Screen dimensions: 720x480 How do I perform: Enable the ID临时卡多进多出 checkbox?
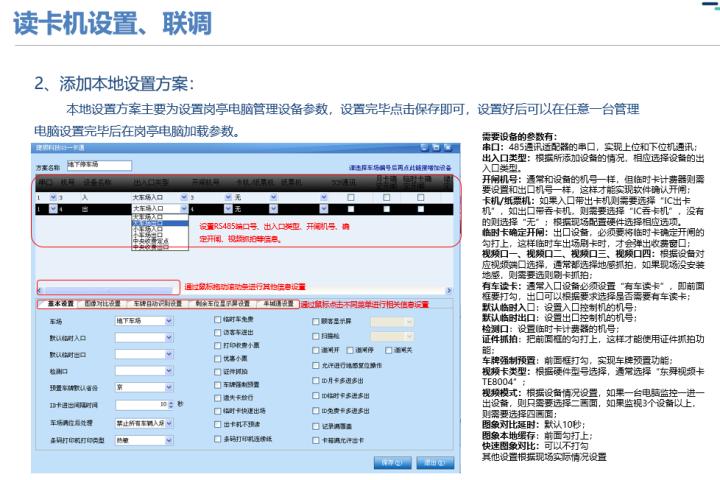pyautogui.click(x=316, y=395)
